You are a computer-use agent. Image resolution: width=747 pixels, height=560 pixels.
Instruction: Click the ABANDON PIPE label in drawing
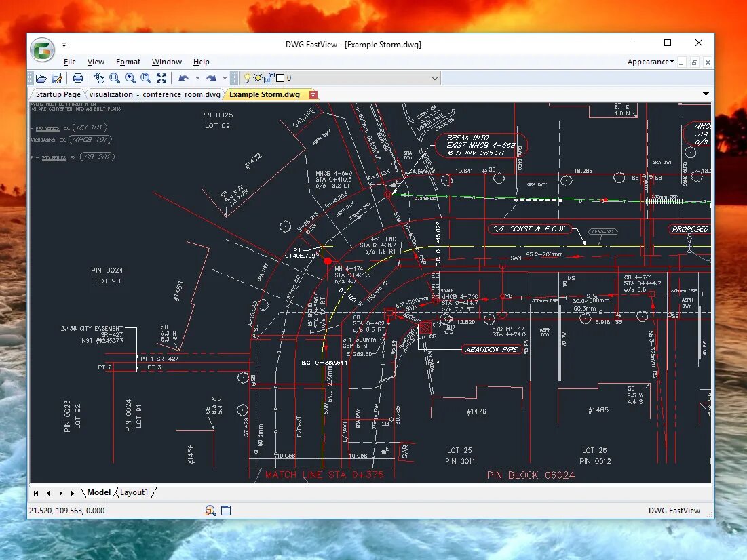[x=492, y=350]
